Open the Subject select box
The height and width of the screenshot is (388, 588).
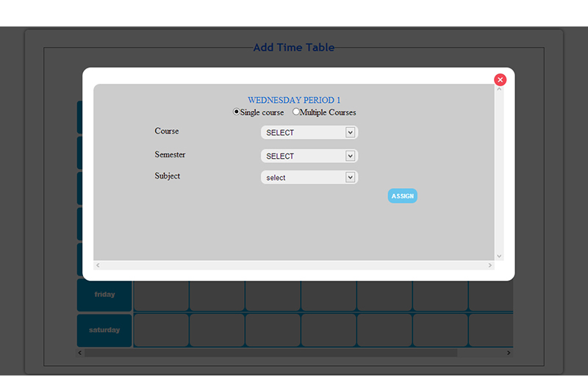pos(309,177)
